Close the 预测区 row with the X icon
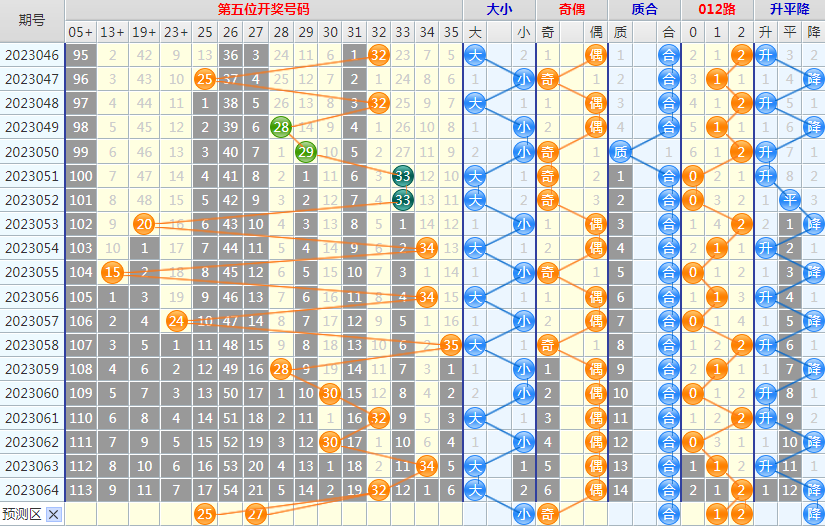This screenshot has height=526, width=825. [x=53, y=514]
